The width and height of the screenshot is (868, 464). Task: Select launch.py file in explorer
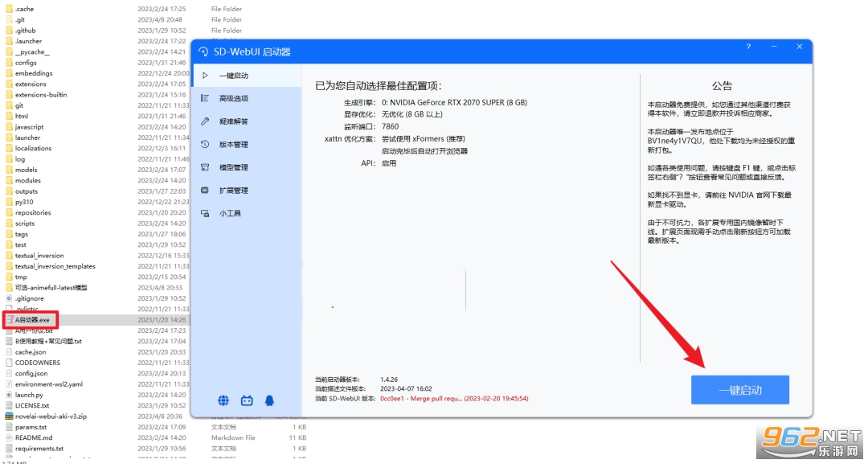[29, 395]
